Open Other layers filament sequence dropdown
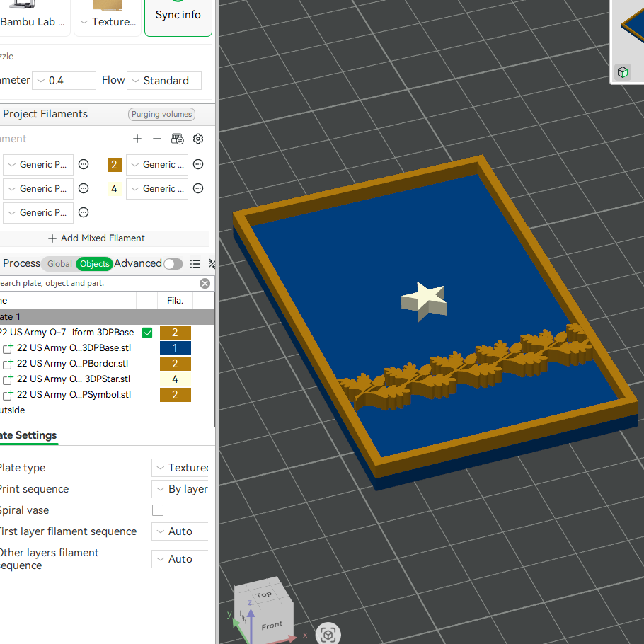 pyautogui.click(x=180, y=559)
